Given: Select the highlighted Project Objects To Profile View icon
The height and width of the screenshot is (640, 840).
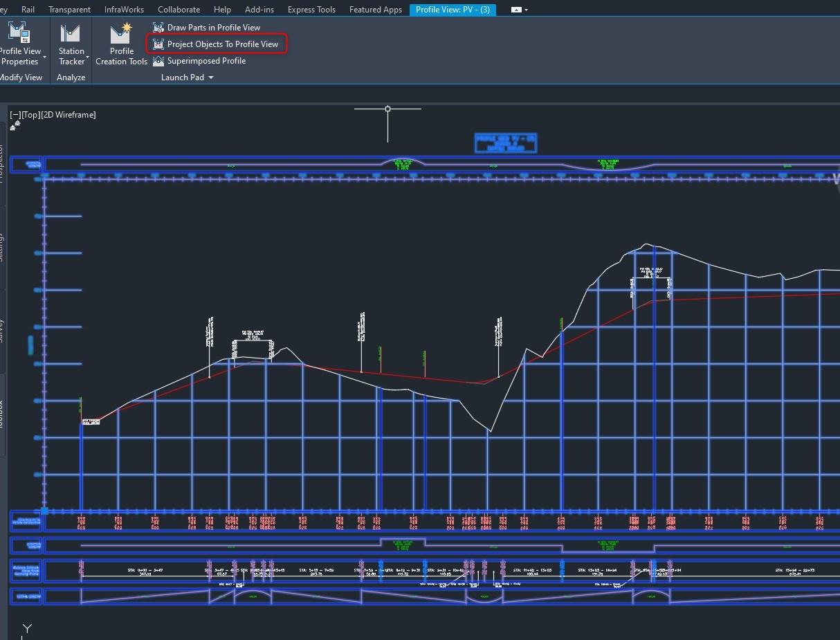Looking at the screenshot, I should coord(158,44).
